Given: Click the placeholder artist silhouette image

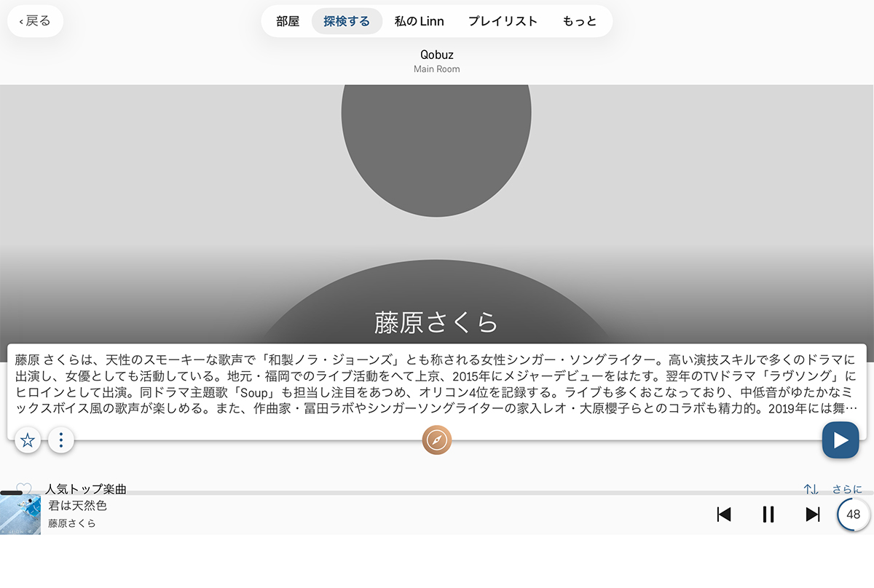Looking at the screenshot, I should [x=436, y=214].
